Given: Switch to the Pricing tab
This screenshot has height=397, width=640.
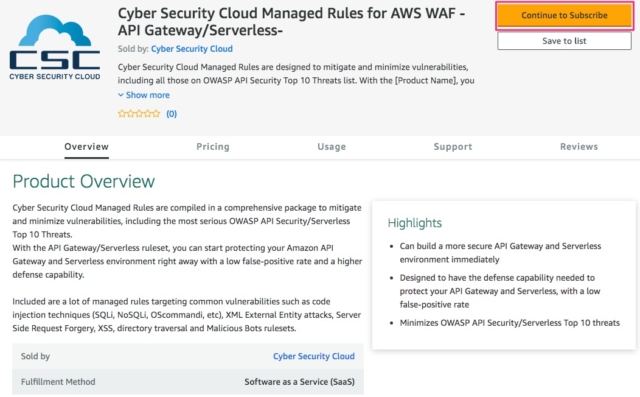Looking at the screenshot, I should pyautogui.click(x=213, y=147).
